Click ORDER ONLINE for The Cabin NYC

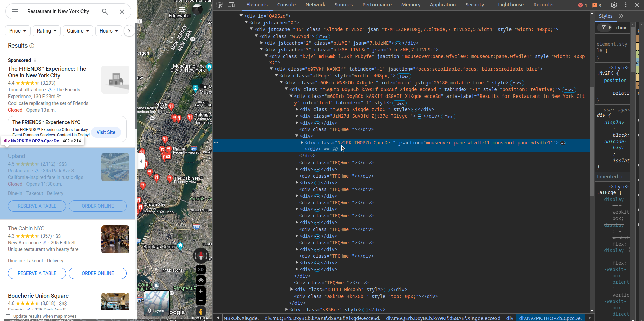point(98,273)
